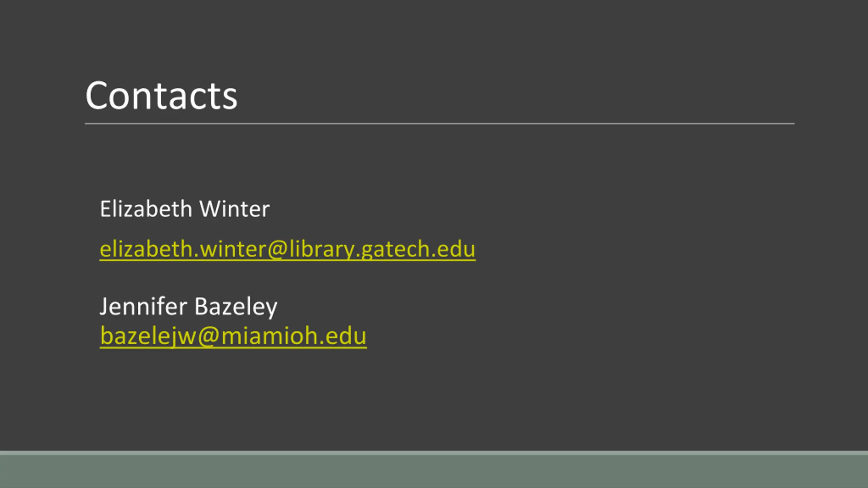Click the bazelejw username portion
The width and height of the screenshot is (868, 488).
pyautogui.click(x=149, y=337)
